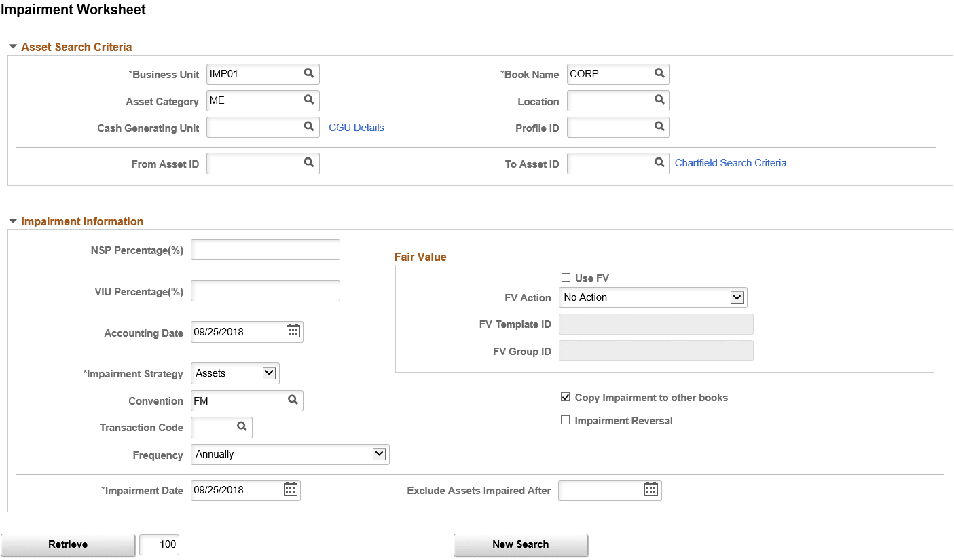
Task: Open calendar picker for Impairment Date
Action: pyautogui.click(x=291, y=489)
